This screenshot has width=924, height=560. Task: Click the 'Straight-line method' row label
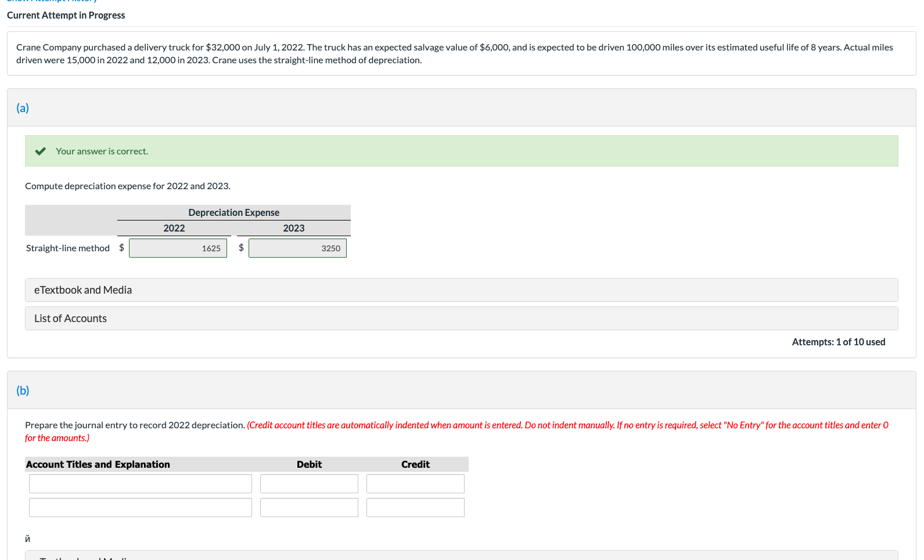click(68, 248)
